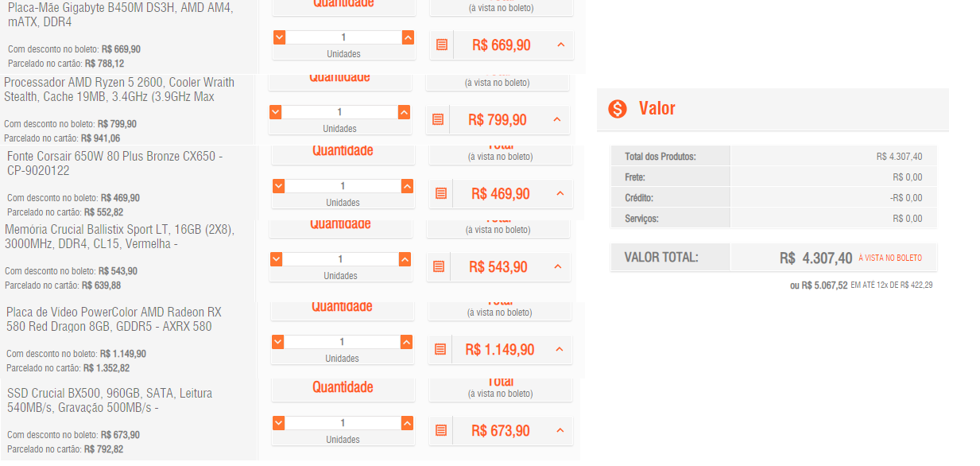Viewport: 980px width, 466px height.
Task: Click the list icon beside R$ 543,90
Action: coord(439,266)
